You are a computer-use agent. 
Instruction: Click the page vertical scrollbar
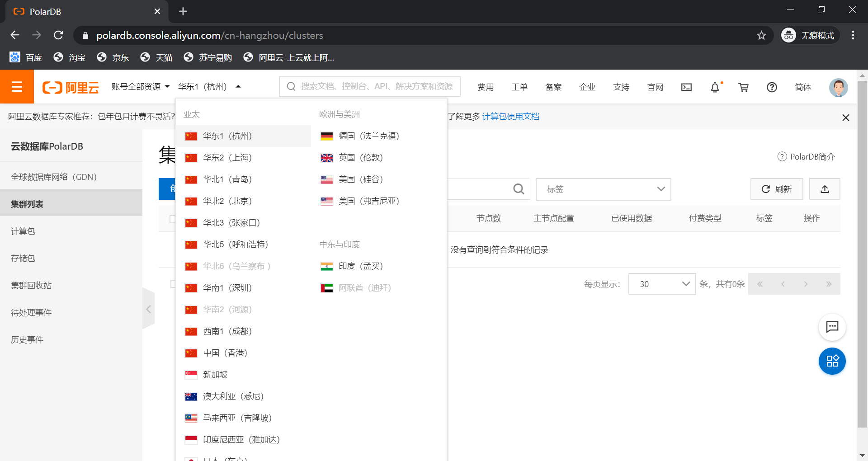(862, 253)
